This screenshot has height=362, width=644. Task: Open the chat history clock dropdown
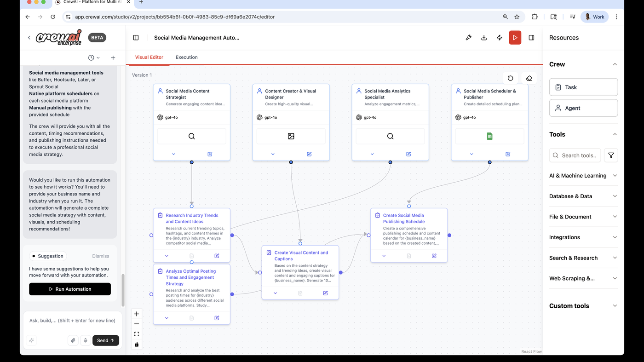(94, 57)
